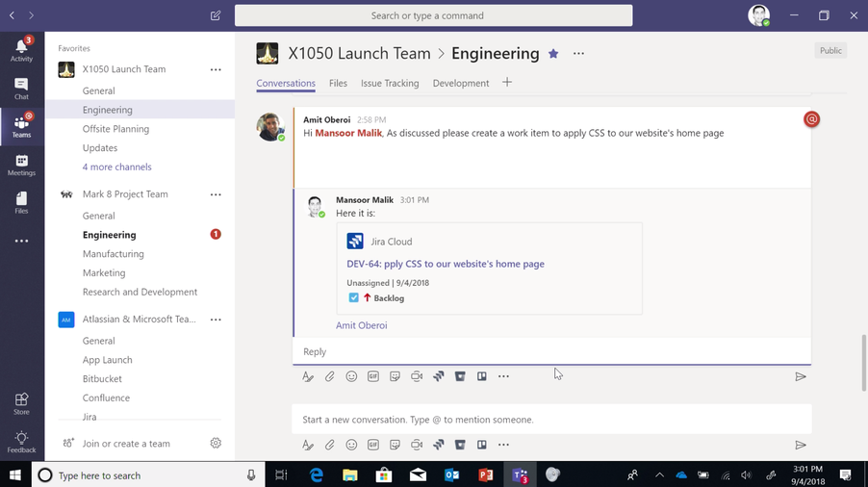Attach file in new conversation toolbar
868x487 pixels.
point(329,445)
